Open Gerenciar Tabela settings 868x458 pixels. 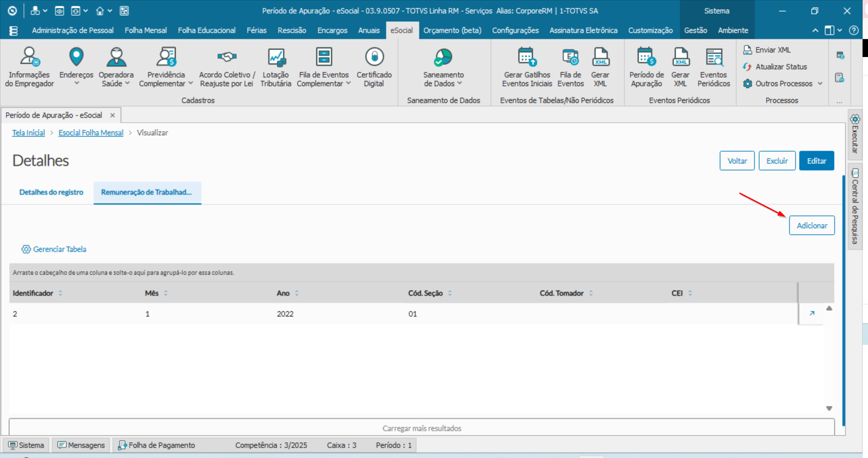pyautogui.click(x=54, y=249)
